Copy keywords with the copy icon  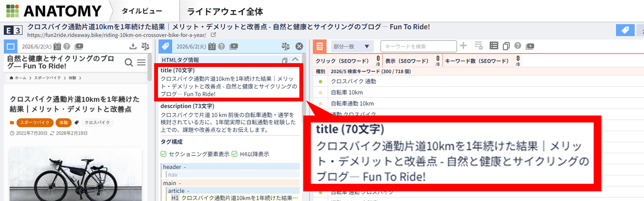click(506, 46)
